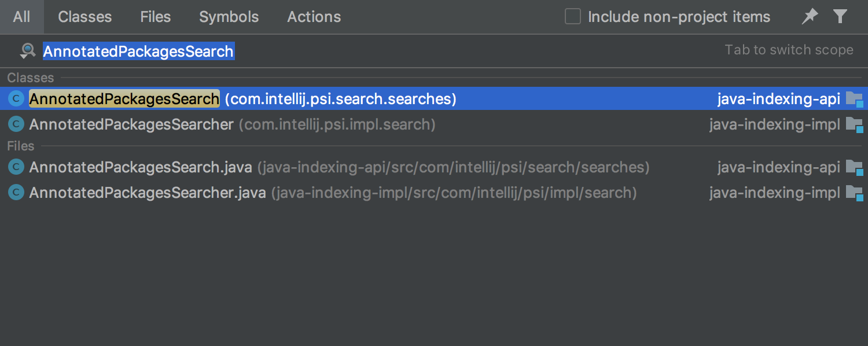Switch to the Classes tab
Viewport: 868px width, 346px height.
85,17
